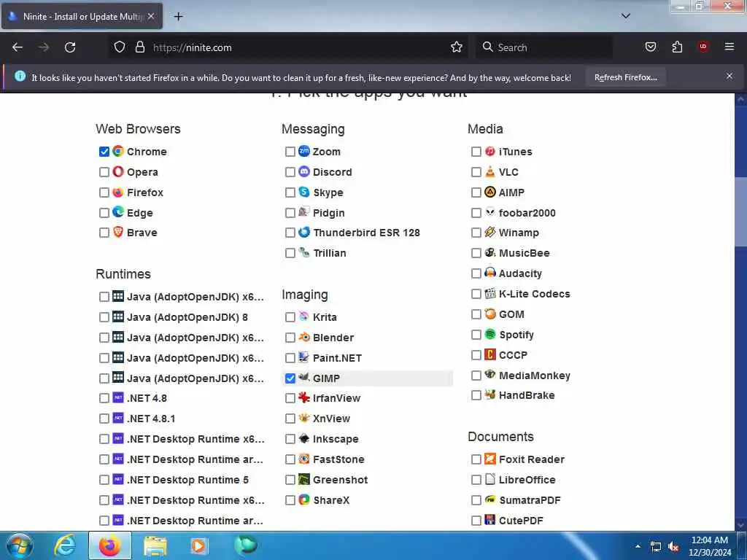The width and height of the screenshot is (747, 560).
Task: Select the LibreOffice checkbox
Action: [x=476, y=480]
